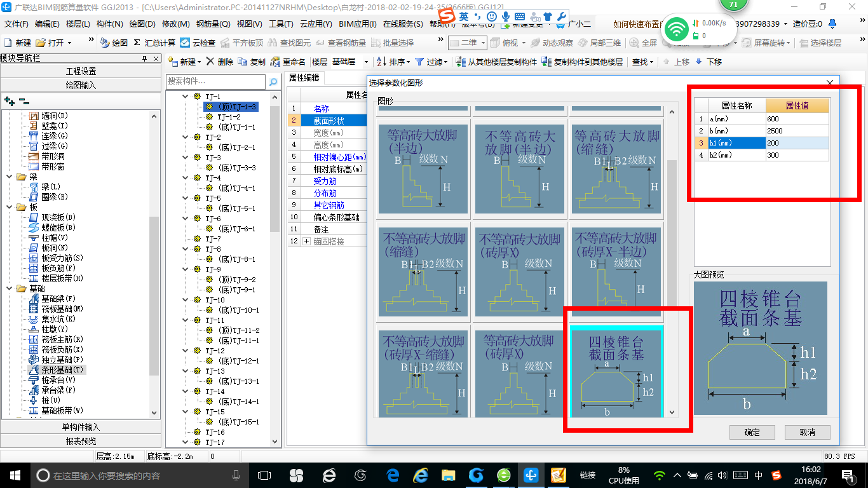868x488 pixels.
Task: Click the magnifier search icon beside 搜索构件
Action: 273,82
